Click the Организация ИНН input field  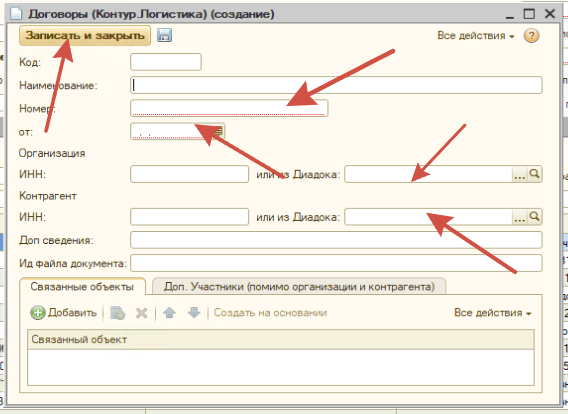[189, 174]
